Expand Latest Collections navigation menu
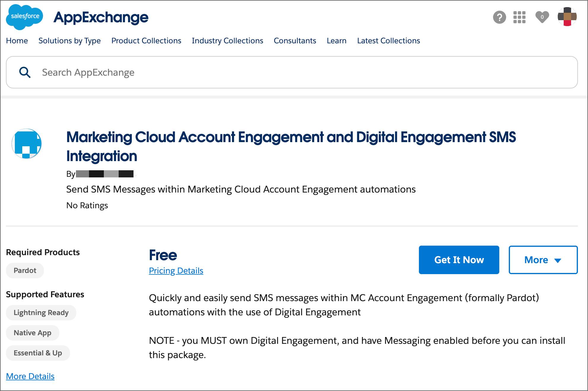The image size is (588, 391). (389, 40)
